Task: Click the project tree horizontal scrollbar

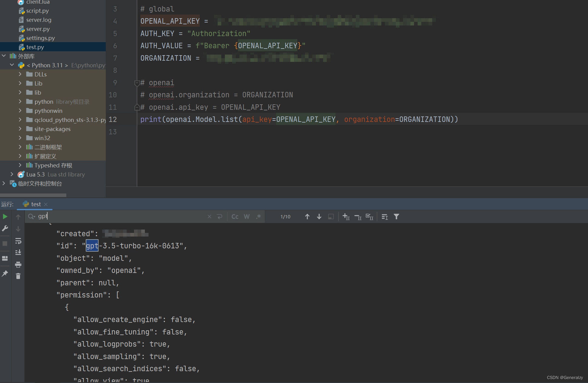Action: pos(33,195)
